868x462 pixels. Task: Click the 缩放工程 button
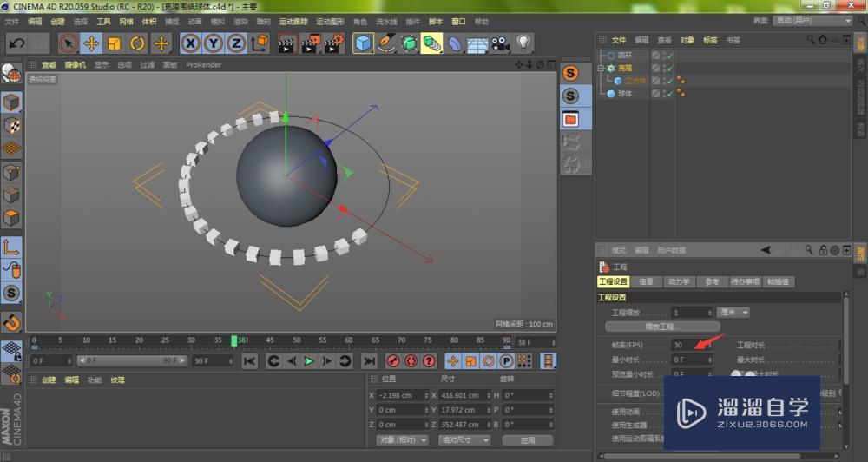click(662, 327)
